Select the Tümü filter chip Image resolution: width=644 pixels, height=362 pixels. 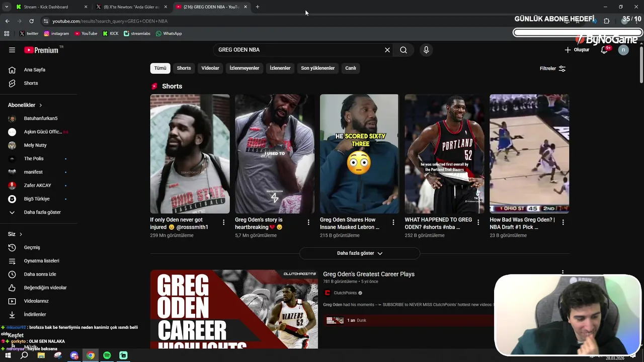pos(160,68)
